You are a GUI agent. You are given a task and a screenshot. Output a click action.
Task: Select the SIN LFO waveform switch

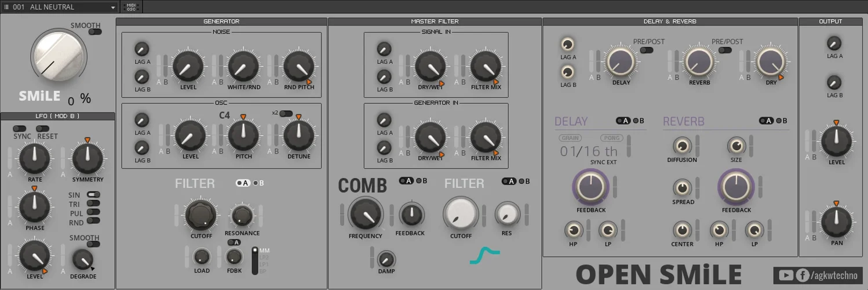pyautogui.click(x=93, y=195)
